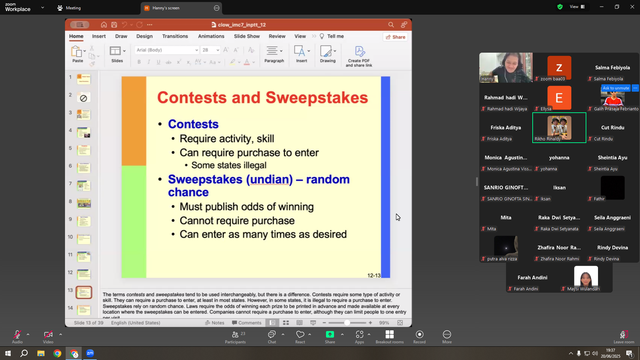Click English (United States) in status bar
The height and width of the screenshot is (360, 640).
136,323
